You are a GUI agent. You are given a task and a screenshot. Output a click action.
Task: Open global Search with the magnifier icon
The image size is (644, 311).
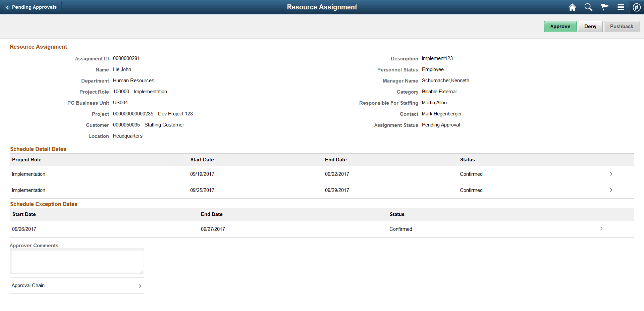pos(588,7)
